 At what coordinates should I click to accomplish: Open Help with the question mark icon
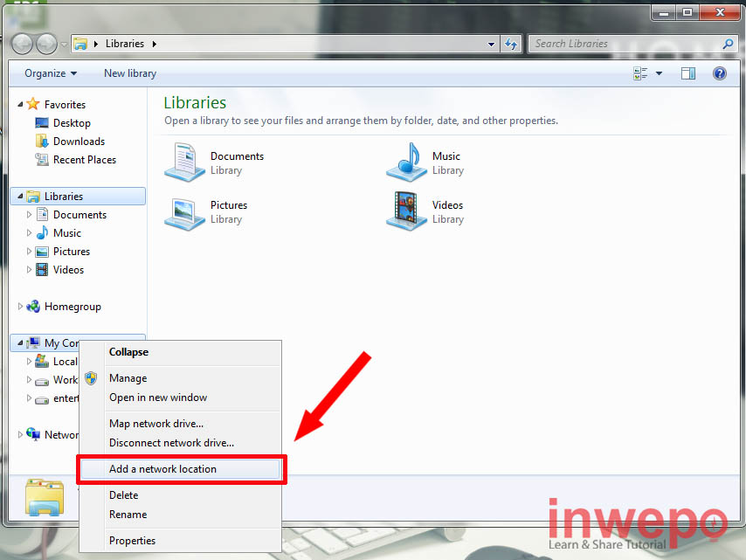point(720,73)
